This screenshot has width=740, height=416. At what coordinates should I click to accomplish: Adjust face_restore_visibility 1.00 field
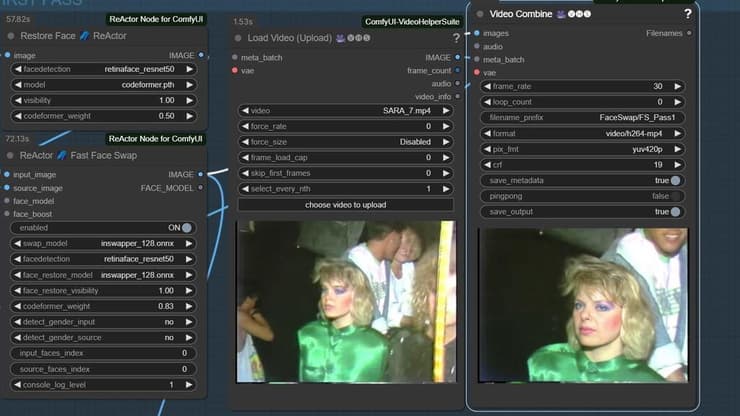[x=103, y=290]
